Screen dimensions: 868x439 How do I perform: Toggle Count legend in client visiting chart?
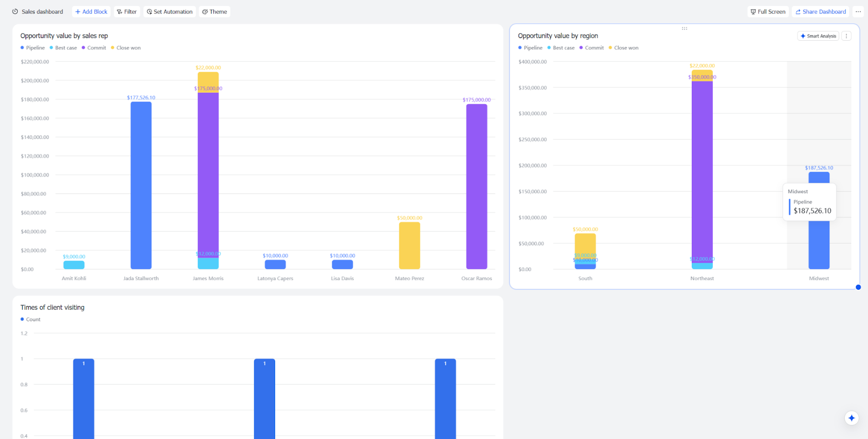30,319
